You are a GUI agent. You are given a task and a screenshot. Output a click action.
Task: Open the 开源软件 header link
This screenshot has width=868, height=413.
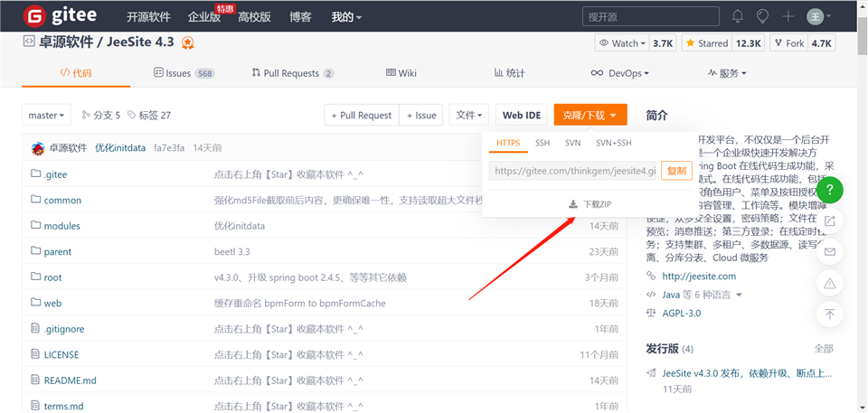[148, 17]
